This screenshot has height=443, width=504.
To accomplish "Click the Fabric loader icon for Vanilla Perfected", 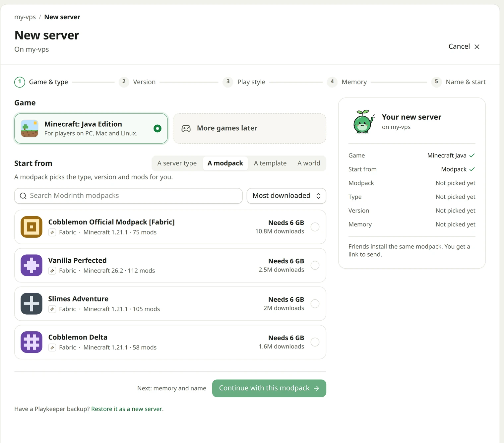I will point(52,271).
